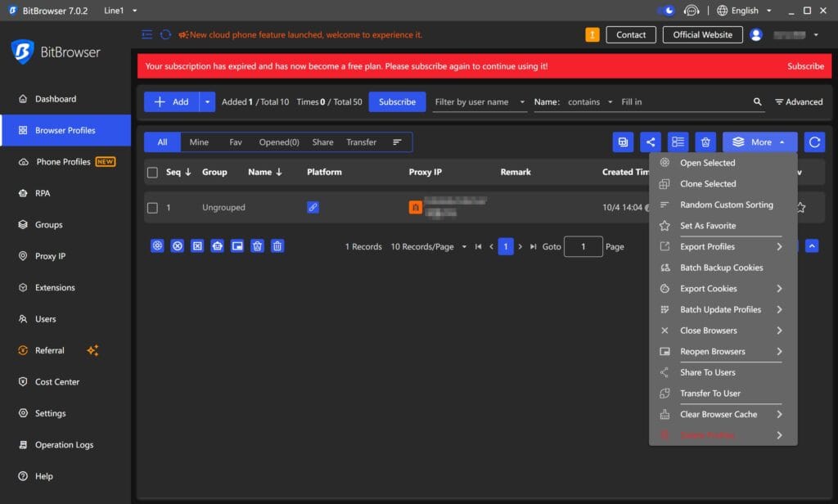Open the Official Website link
This screenshot has height=504, width=838.
pos(702,34)
